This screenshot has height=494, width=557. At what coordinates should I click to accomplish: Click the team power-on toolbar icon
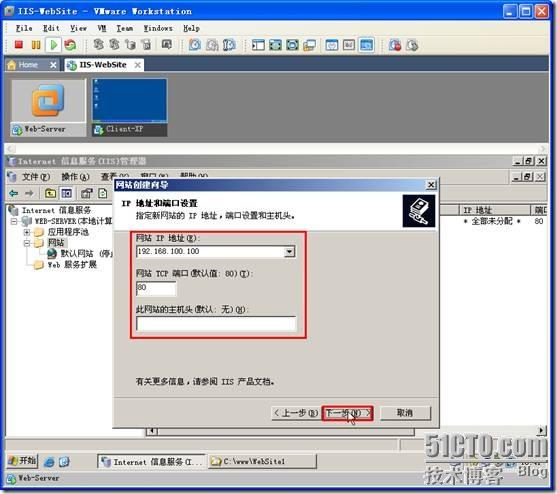[99, 45]
